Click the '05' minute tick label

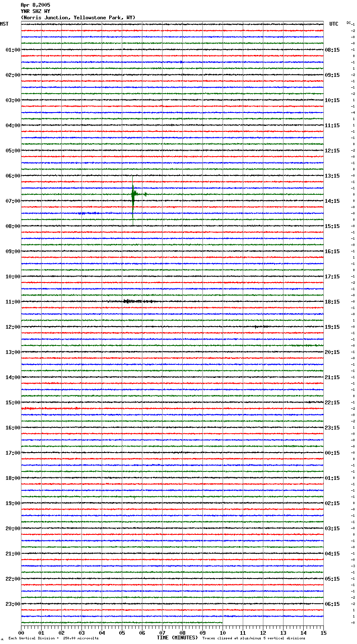click(x=122, y=633)
